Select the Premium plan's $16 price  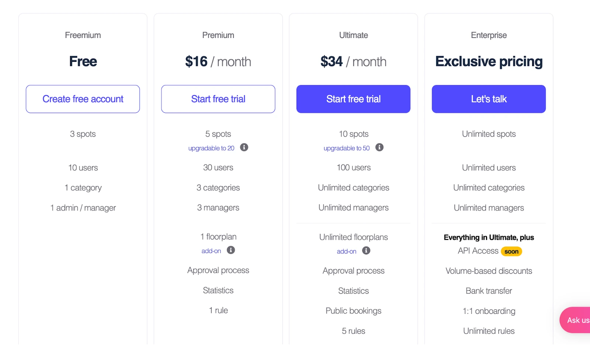(x=196, y=62)
